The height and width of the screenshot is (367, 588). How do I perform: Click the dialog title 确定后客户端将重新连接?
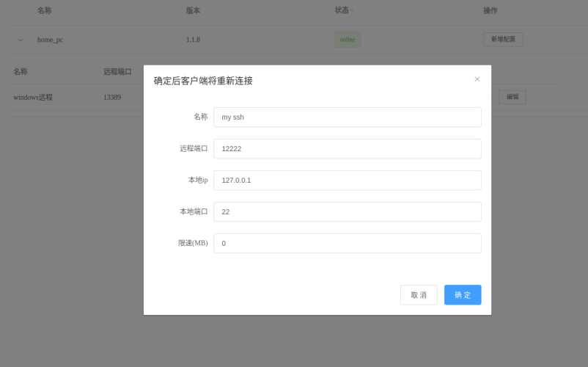(x=203, y=81)
